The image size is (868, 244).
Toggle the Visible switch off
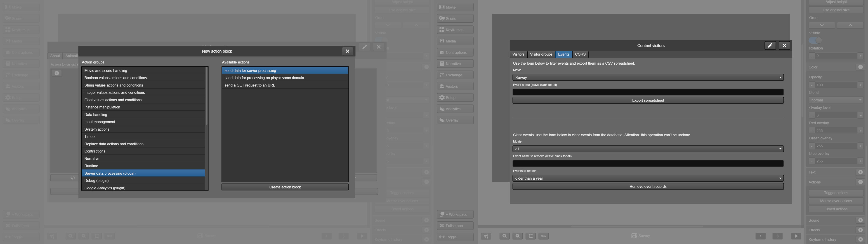pos(815,40)
